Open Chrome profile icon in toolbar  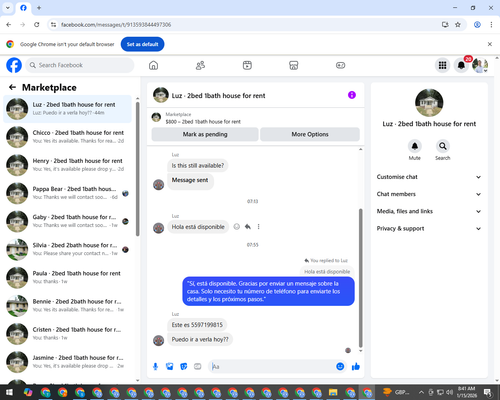click(477, 25)
